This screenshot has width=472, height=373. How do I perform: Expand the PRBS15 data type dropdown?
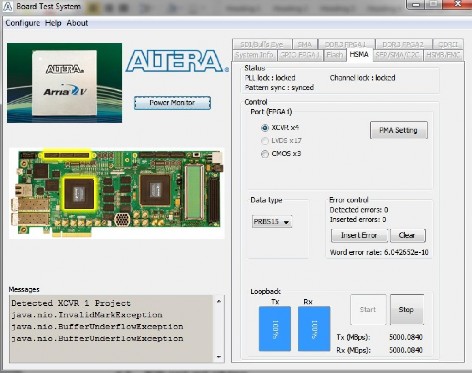point(272,222)
